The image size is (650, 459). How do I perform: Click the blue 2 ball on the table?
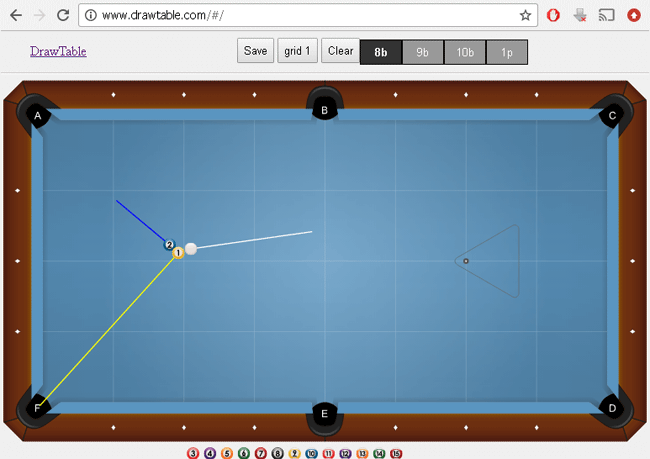[x=169, y=244]
